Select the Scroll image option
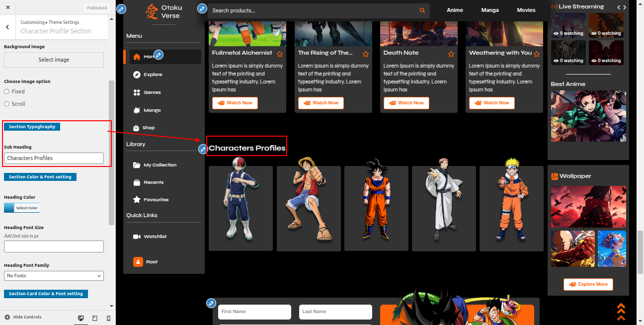This screenshot has width=644, height=325. coord(7,104)
